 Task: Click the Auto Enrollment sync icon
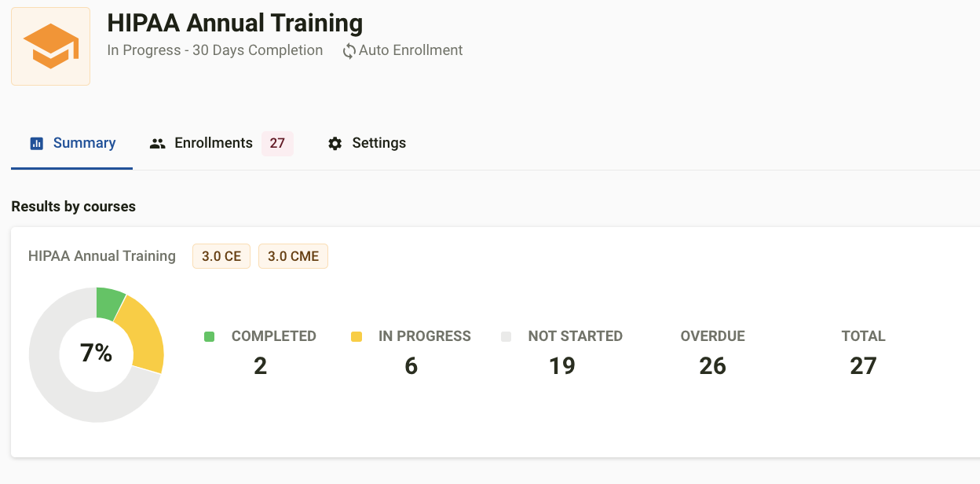[x=349, y=51]
